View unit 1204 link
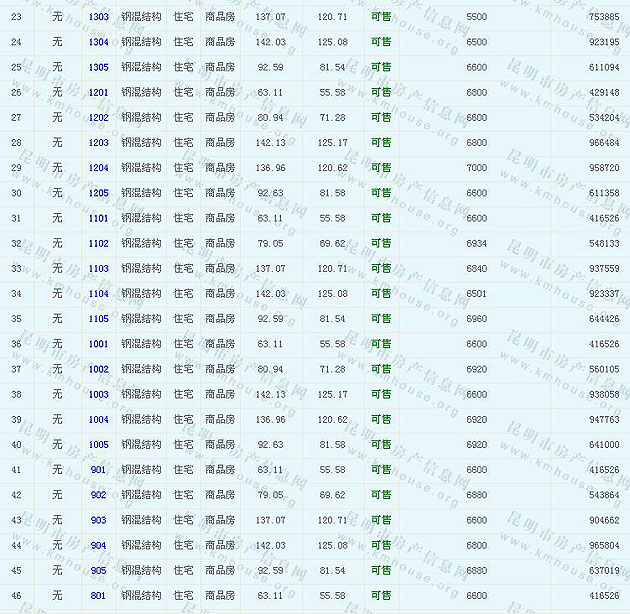The width and height of the screenshot is (630, 614). (98, 168)
